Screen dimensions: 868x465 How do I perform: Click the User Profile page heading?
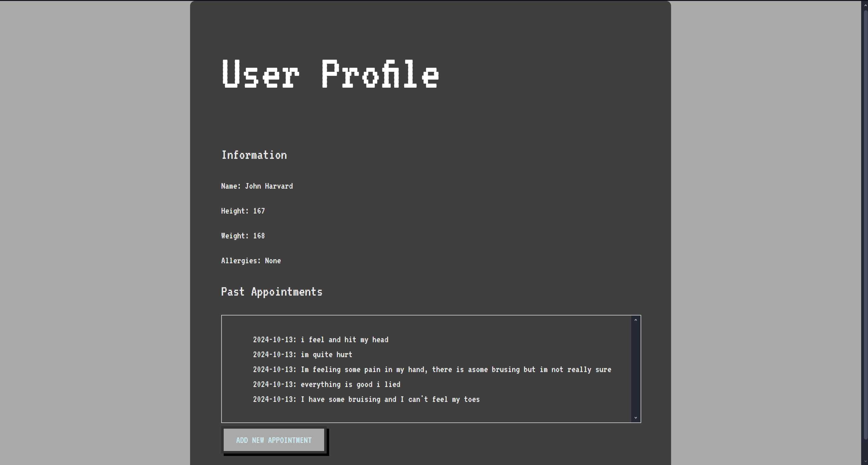[x=330, y=74]
